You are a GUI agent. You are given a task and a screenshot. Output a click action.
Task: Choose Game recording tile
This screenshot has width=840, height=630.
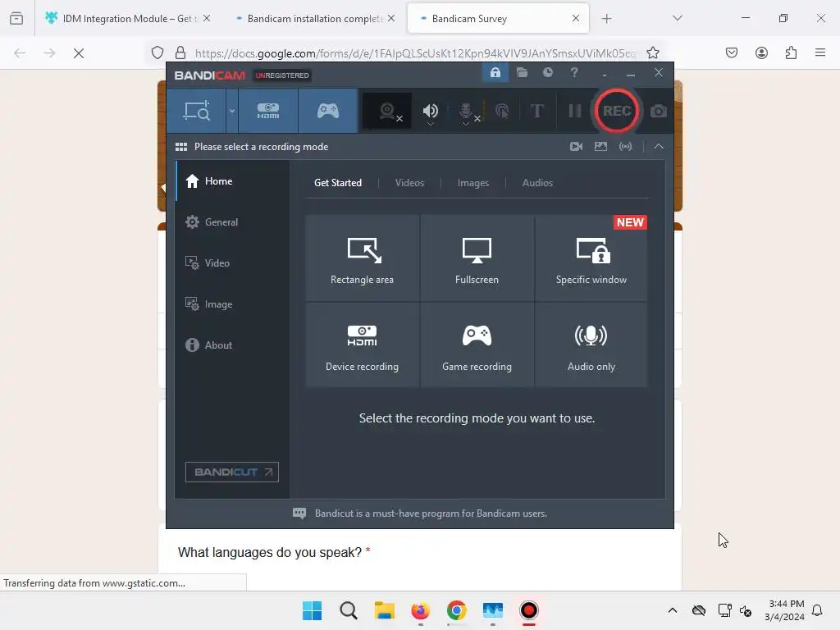(477, 345)
